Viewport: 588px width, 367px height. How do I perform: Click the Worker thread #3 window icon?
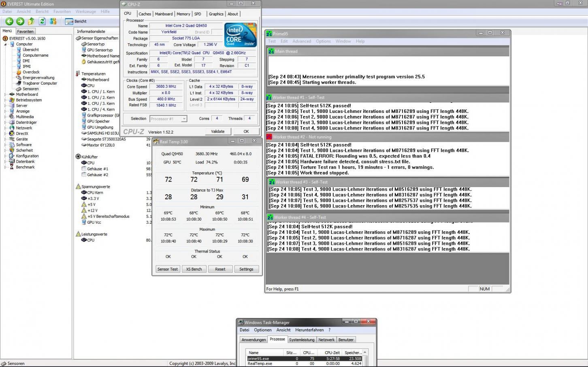[271, 182]
